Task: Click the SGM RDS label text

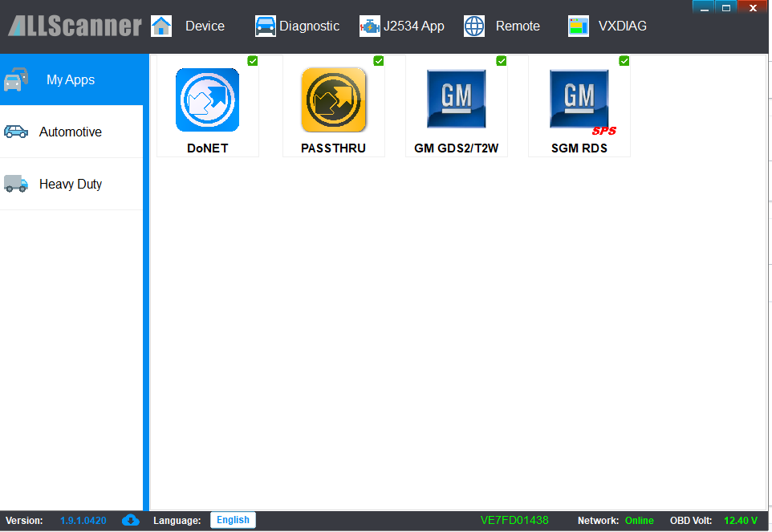Action: pyautogui.click(x=579, y=148)
